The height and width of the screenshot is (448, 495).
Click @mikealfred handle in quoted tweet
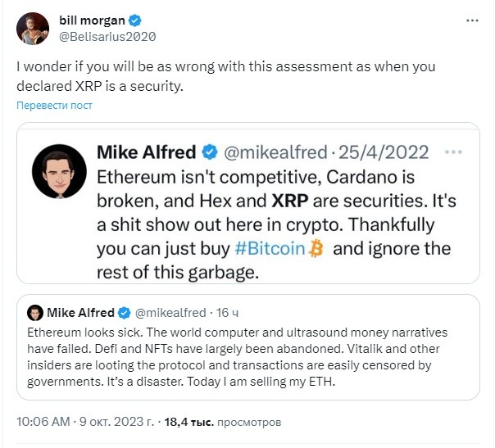click(x=170, y=313)
